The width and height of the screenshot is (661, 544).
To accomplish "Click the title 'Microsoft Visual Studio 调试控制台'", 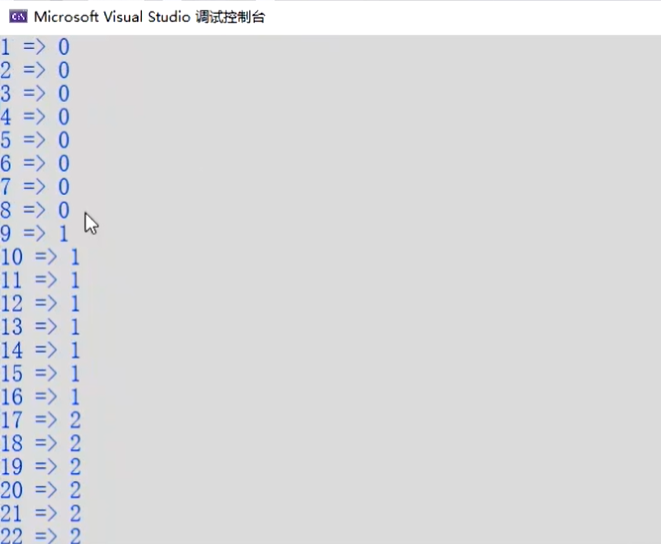I will [x=149, y=17].
